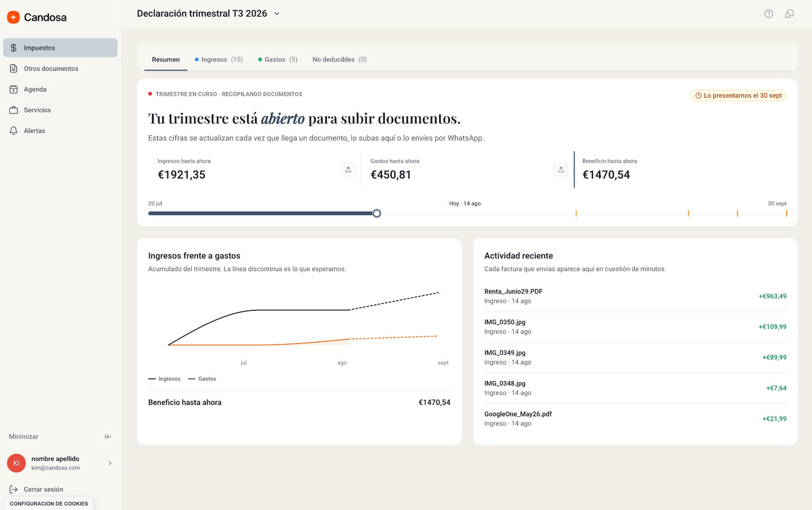This screenshot has height=510, width=812.
Task: Open Agenda in the sidebar
Action: coord(60,89)
